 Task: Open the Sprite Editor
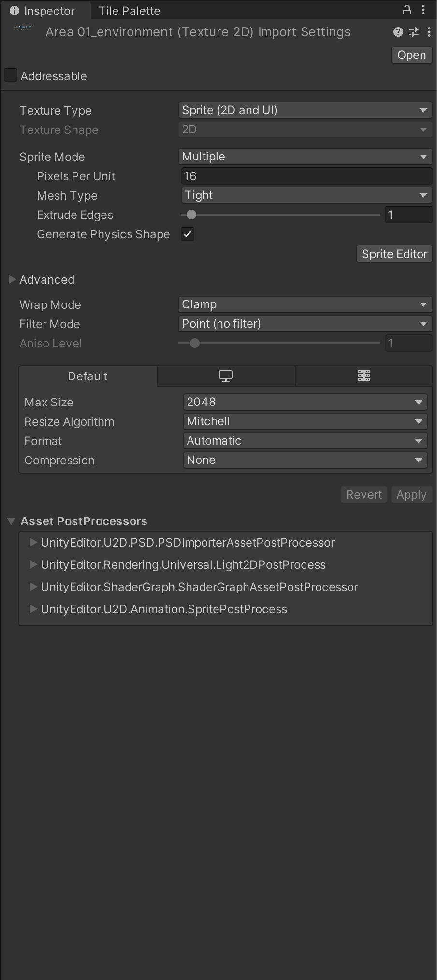click(394, 254)
